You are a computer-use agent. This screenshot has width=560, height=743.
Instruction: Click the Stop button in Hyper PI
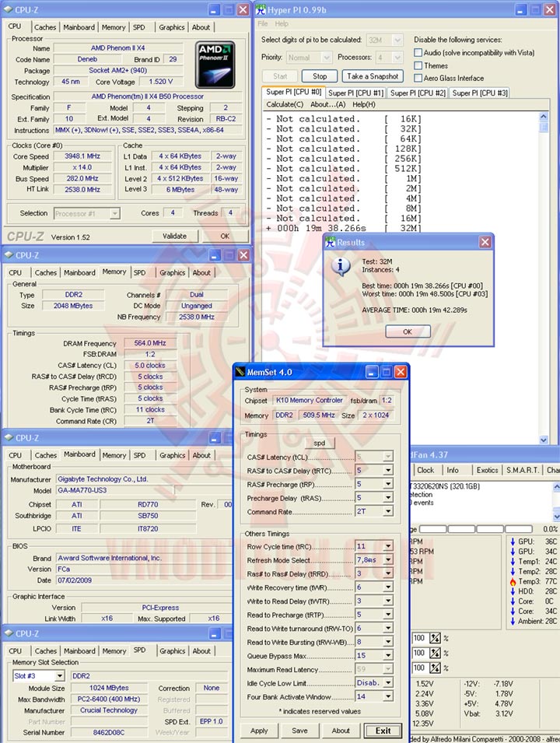coord(320,76)
